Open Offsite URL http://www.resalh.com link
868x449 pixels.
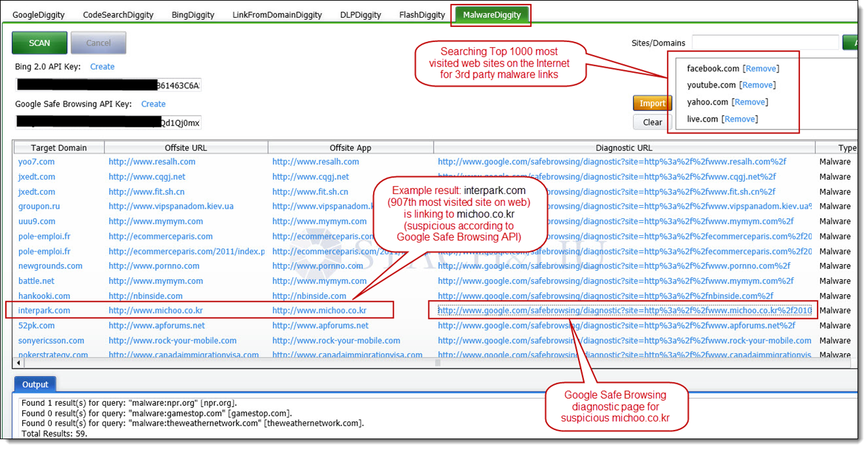pos(152,162)
